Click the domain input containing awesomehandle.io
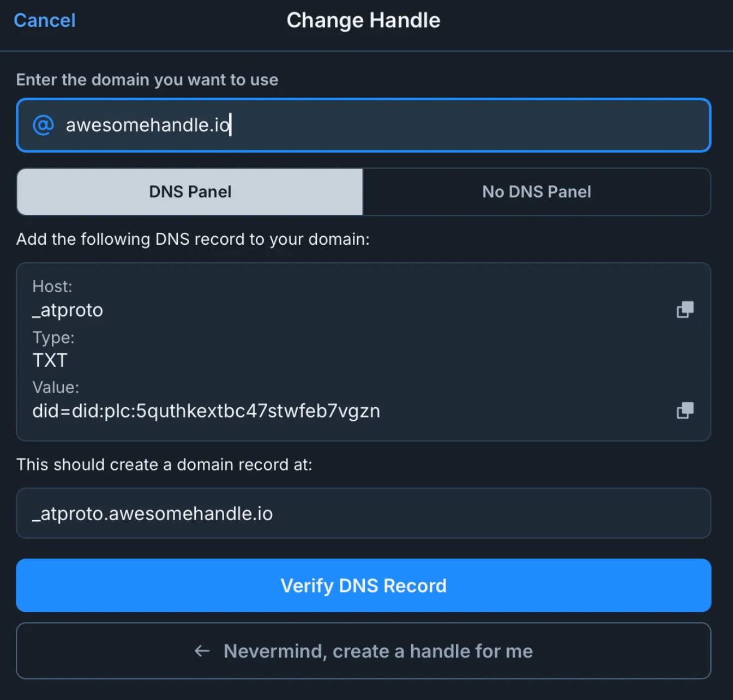Screen dimensions: 733x700 [364, 125]
